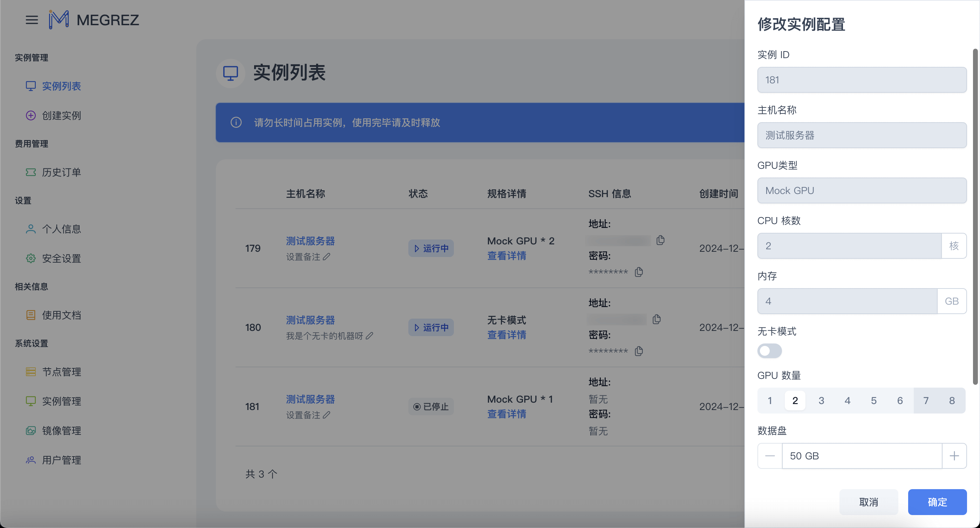Viewport: 980px width, 528px height.
Task: Toggle the 无卡模式 switch
Action: [769, 350]
